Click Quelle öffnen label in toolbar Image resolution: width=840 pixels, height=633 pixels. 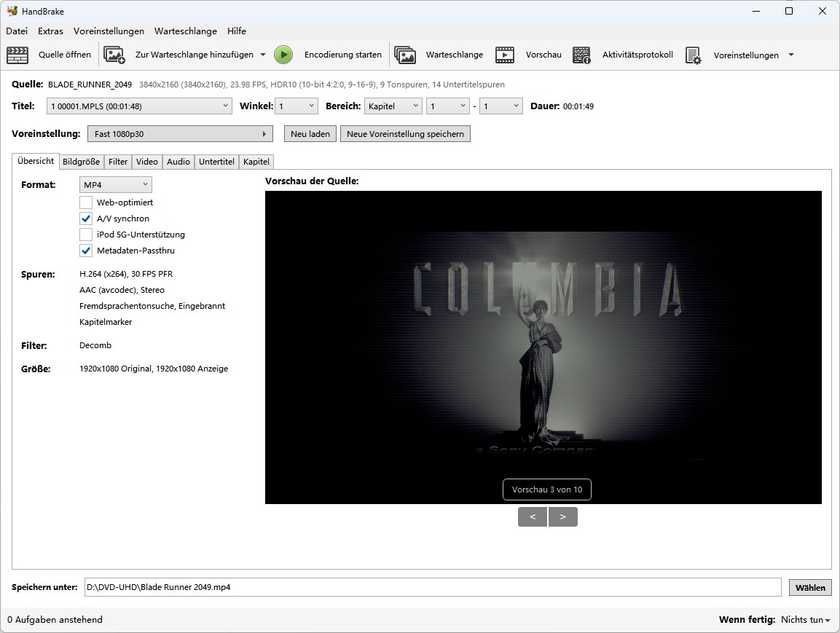[65, 55]
